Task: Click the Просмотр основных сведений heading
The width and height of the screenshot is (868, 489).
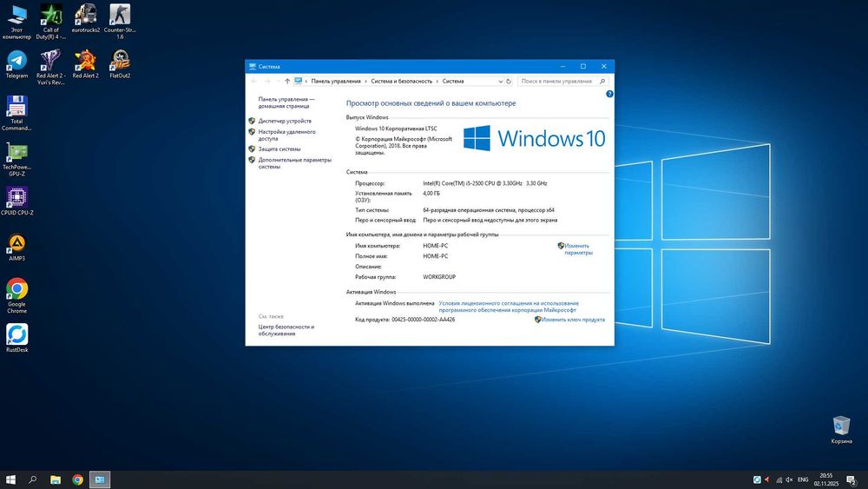Action: tap(431, 103)
